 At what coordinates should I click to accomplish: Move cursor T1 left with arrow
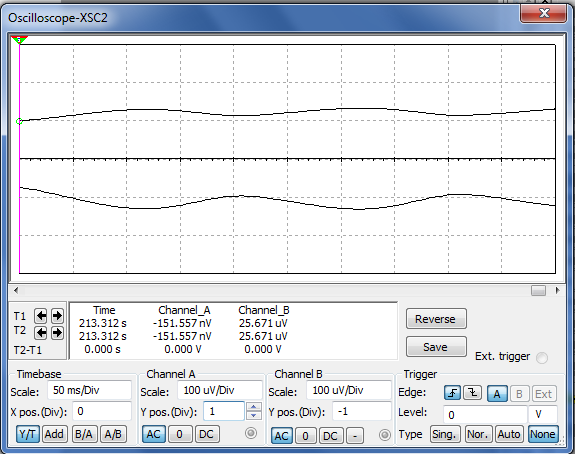pos(40,316)
